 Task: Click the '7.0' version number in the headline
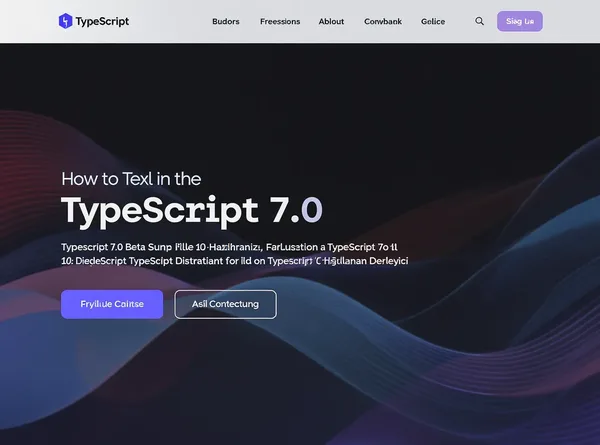point(297,211)
